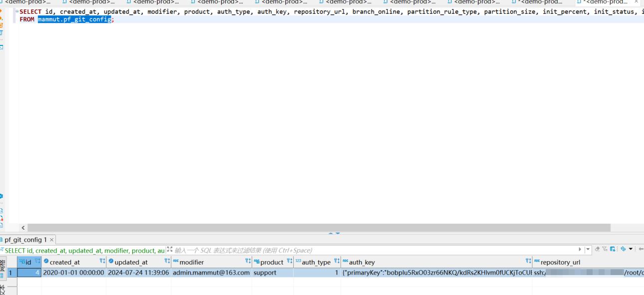644x295 pixels.
Task: Click the eraser clear-filter icon
Action: coord(597,249)
